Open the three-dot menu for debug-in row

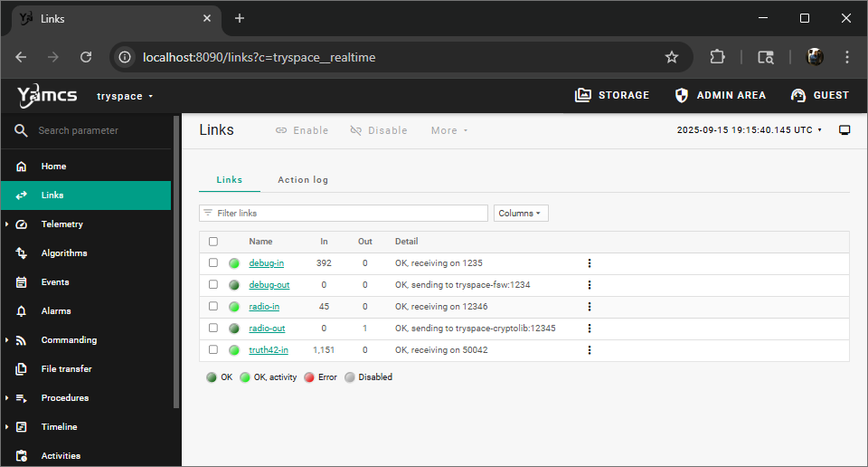(590, 263)
